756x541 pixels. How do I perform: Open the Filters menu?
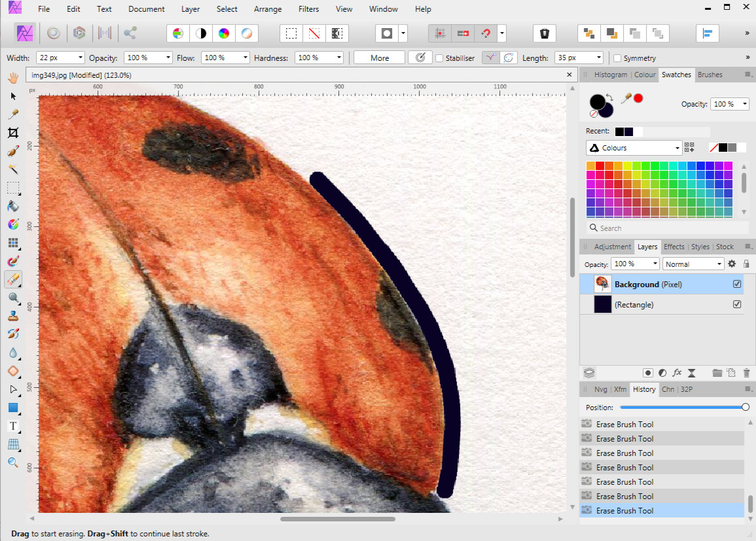308,9
